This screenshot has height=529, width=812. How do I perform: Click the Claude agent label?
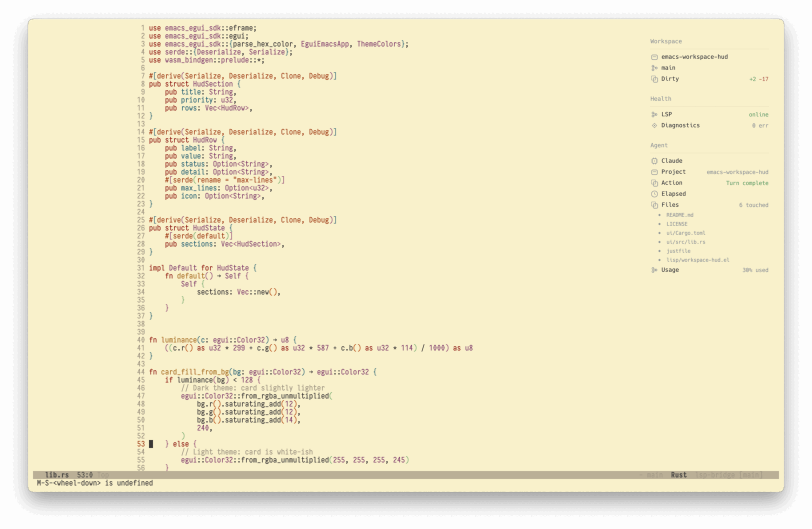click(671, 161)
